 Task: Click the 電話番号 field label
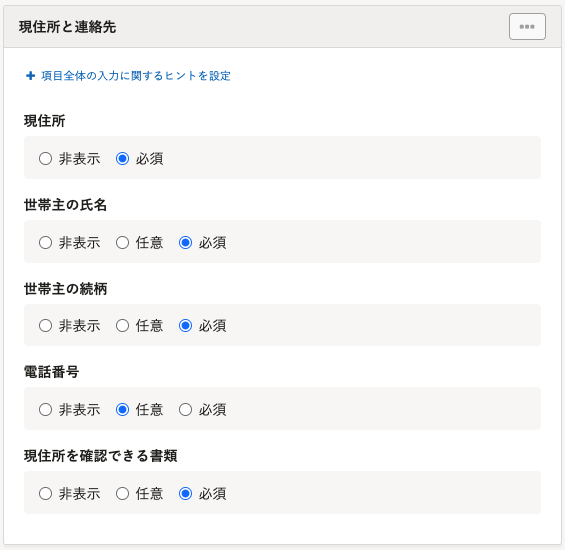(x=52, y=372)
